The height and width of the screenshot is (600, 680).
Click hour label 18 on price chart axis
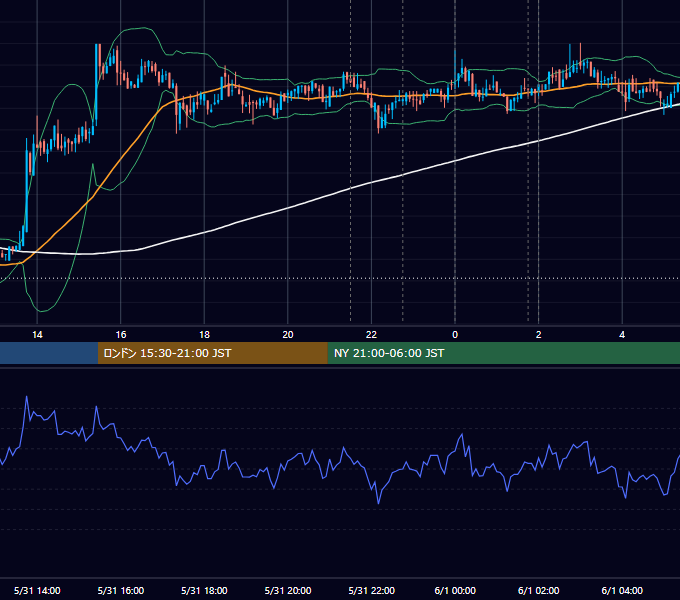pos(204,335)
